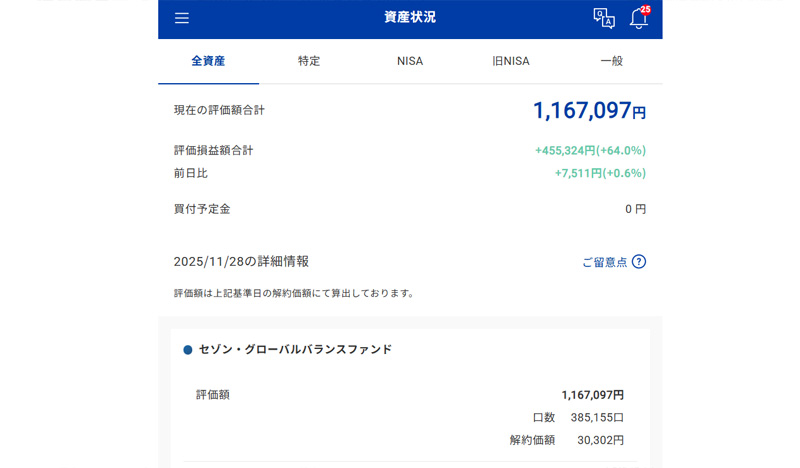Open the hamburger menu
This screenshot has width=800, height=468.
[x=181, y=18]
